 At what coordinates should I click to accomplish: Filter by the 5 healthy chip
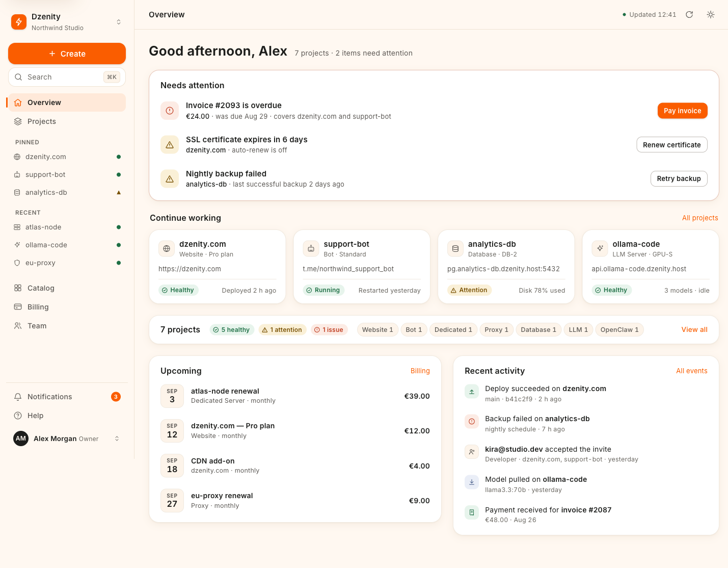[232, 330]
